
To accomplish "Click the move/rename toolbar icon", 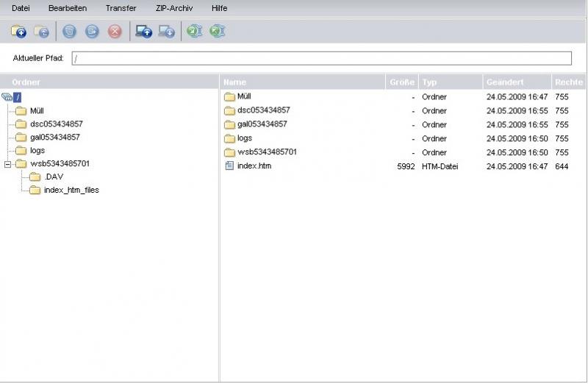I will [x=92, y=32].
